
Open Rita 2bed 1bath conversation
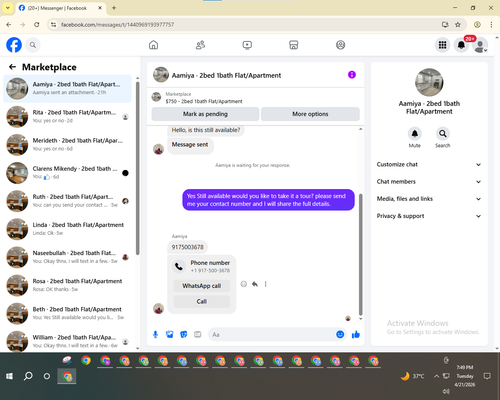pyautogui.click(x=67, y=117)
